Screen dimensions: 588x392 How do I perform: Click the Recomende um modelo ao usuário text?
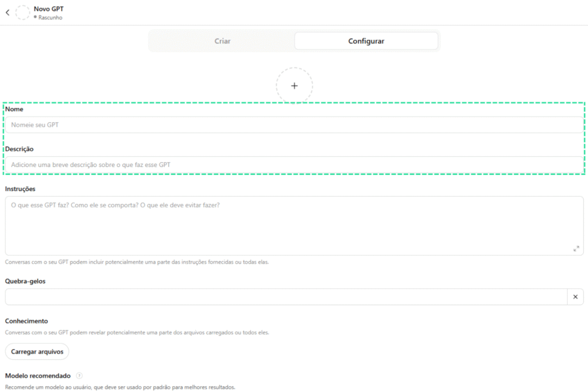tap(120, 387)
